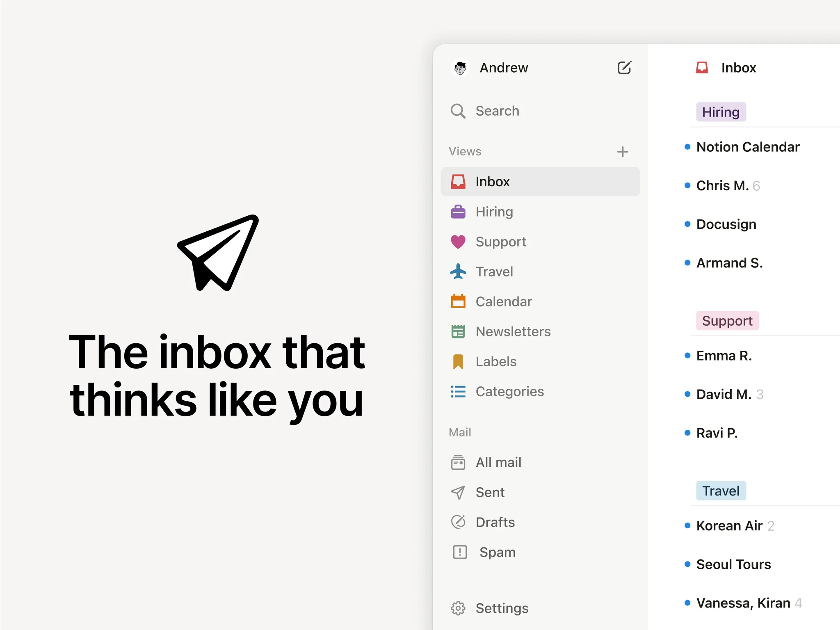Open the Drafts folder
840x630 pixels.
495,522
